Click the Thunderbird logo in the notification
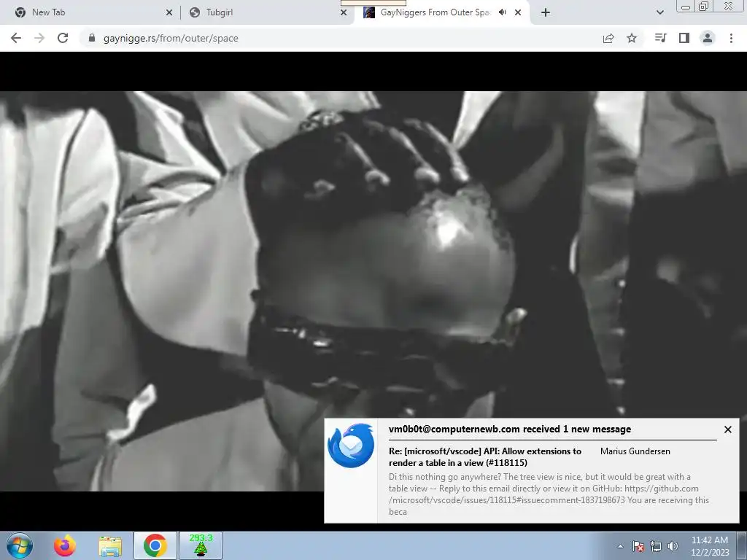Image resolution: width=747 pixels, height=560 pixels. click(x=351, y=446)
